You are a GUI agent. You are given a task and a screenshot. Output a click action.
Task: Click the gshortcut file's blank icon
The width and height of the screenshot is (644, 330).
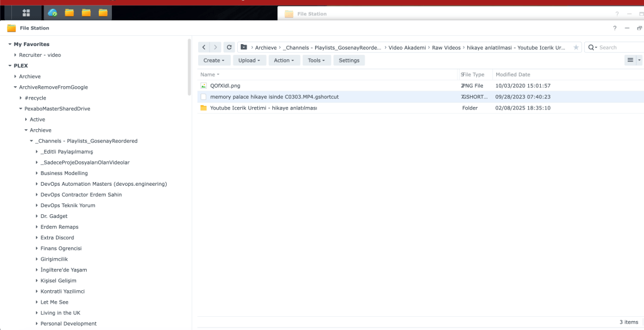tap(203, 97)
